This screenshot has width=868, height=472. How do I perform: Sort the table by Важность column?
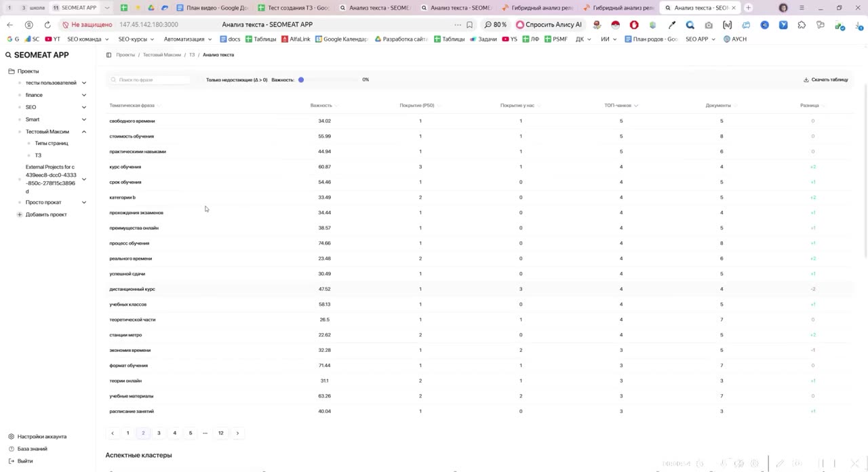(x=324, y=106)
